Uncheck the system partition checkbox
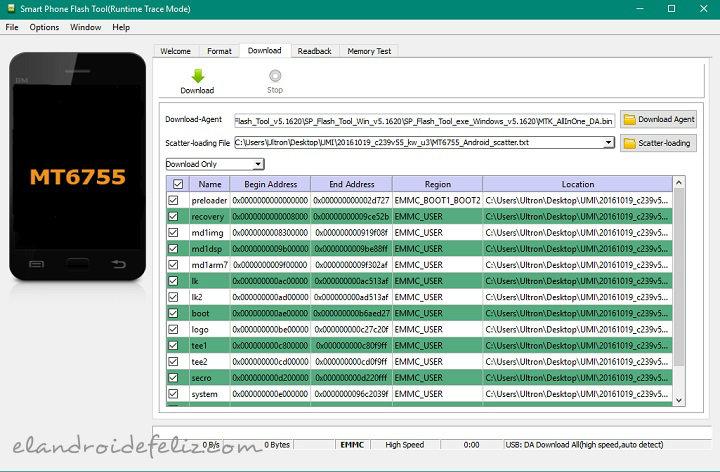This screenshot has height=472, width=720. tap(173, 393)
